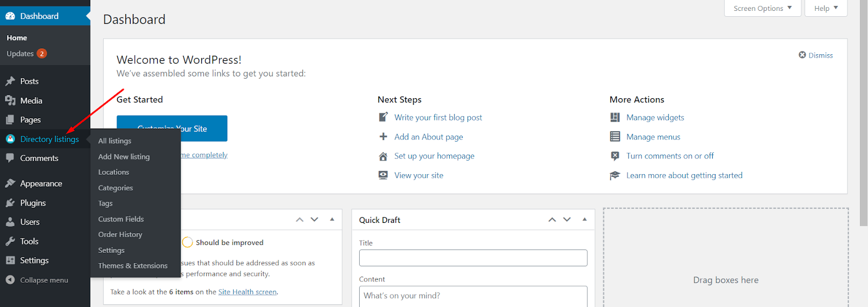This screenshot has width=868, height=307.
Task: Expand the Help dropdown tab
Action: 826,8
